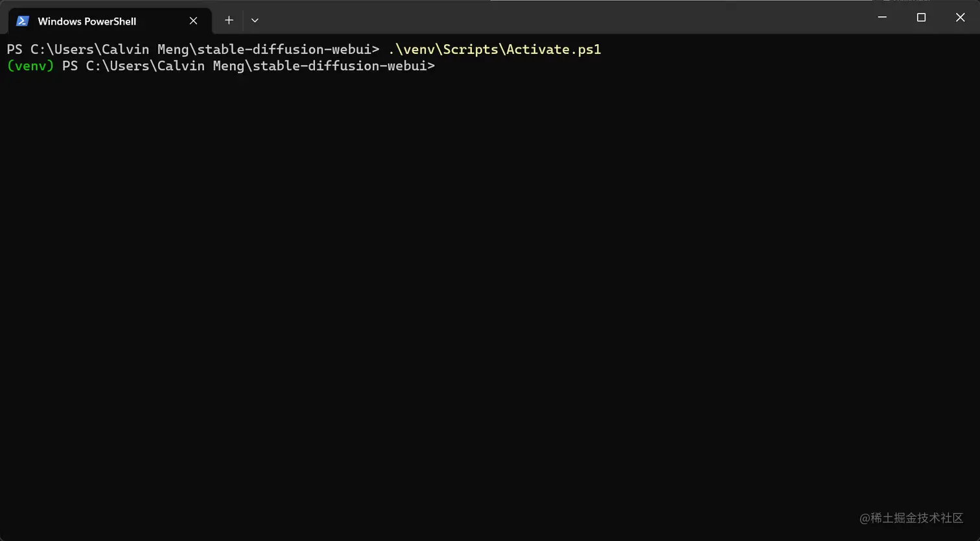Click the first prompt path line
Screen dimensions: 980x541
[193, 49]
